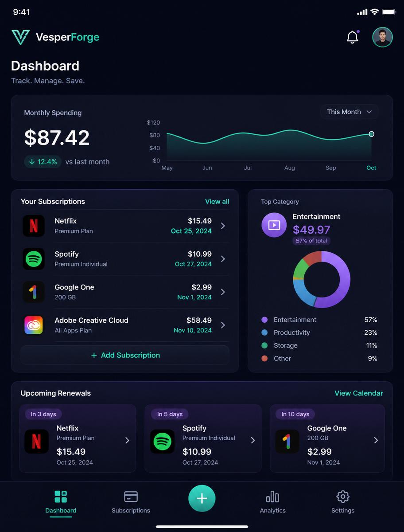Click the 57% of total badge
This screenshot has width=404, height=532.
pyautogui.click(x=311, y=241)
